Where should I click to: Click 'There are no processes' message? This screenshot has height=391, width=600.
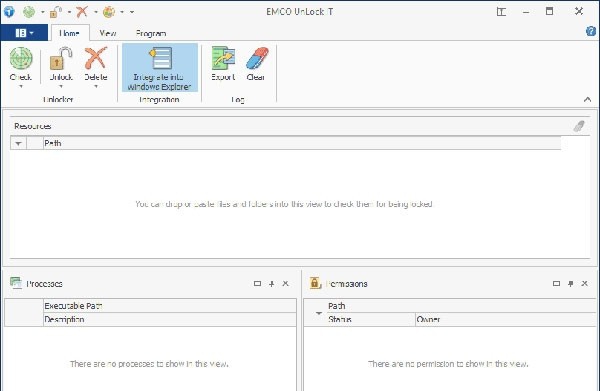tap(149, 364)
